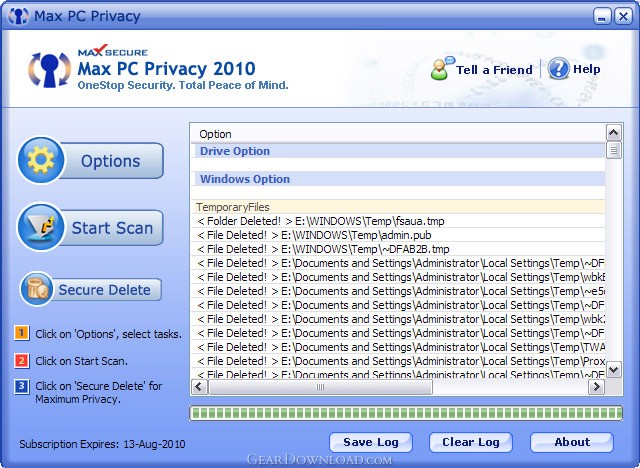Click the Help question mark icon
The image size is (640, 468).
click(558, 68)
